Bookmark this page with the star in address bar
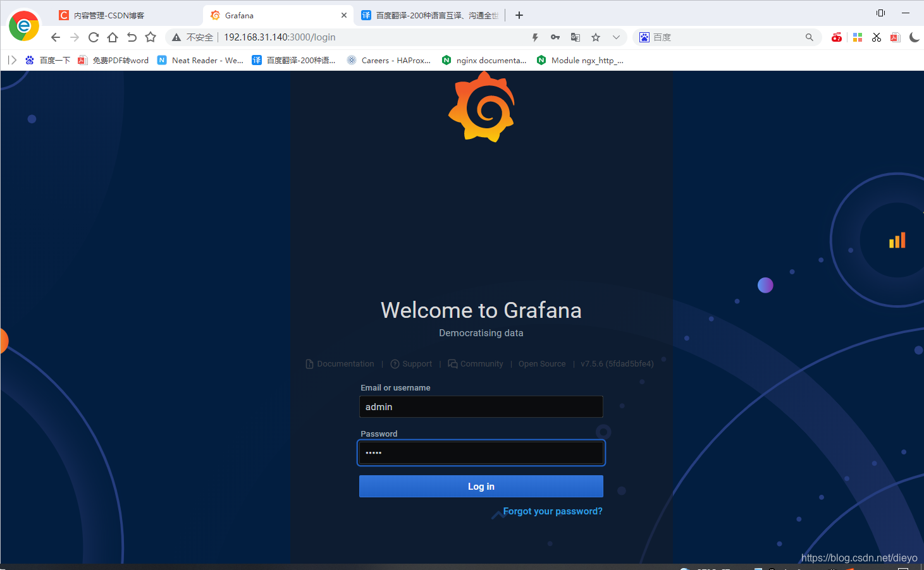924x570 pixels. pyautogui.click(x=596, y=37)
